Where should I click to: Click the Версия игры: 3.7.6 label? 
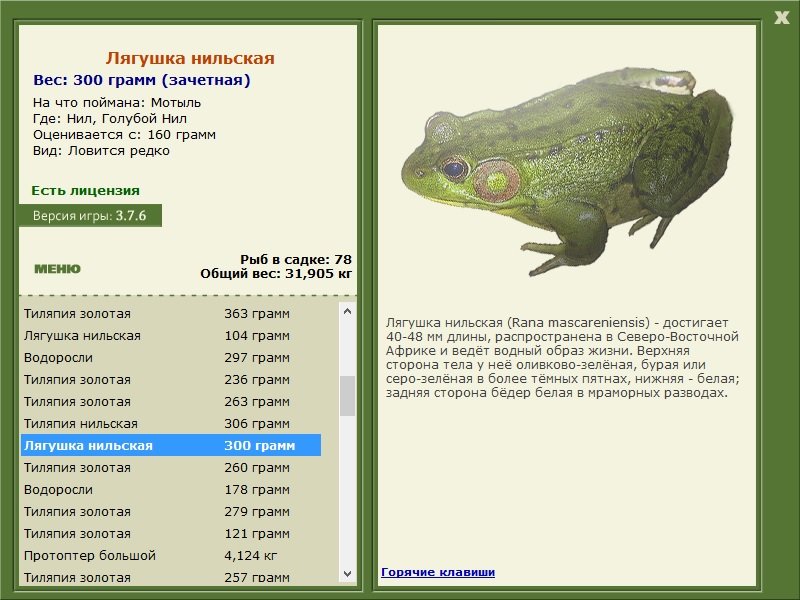tap(90, 215)
